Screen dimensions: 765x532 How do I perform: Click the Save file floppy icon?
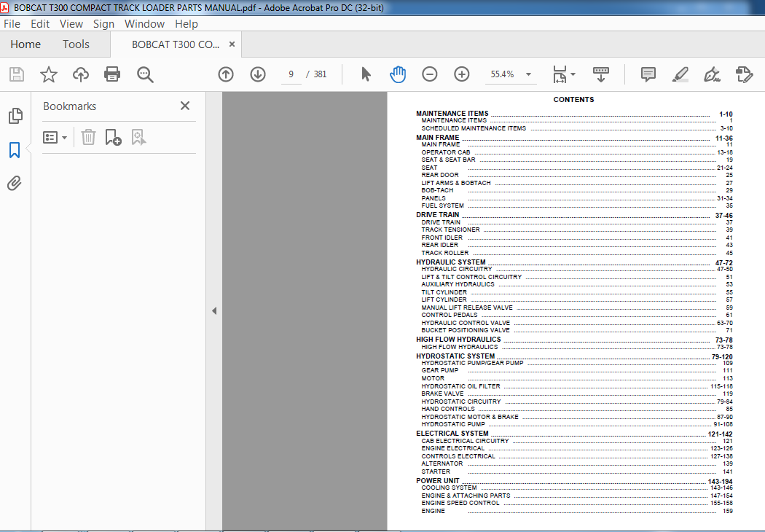click(x=17, y=74)
